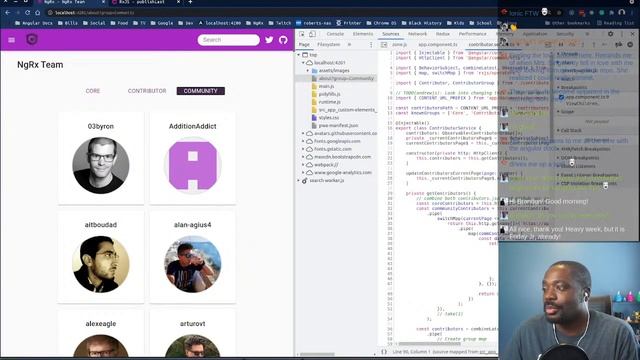Open a new browser tab
Image resolution: width=640 pixels, height=360 pixels.
(190, 2)
